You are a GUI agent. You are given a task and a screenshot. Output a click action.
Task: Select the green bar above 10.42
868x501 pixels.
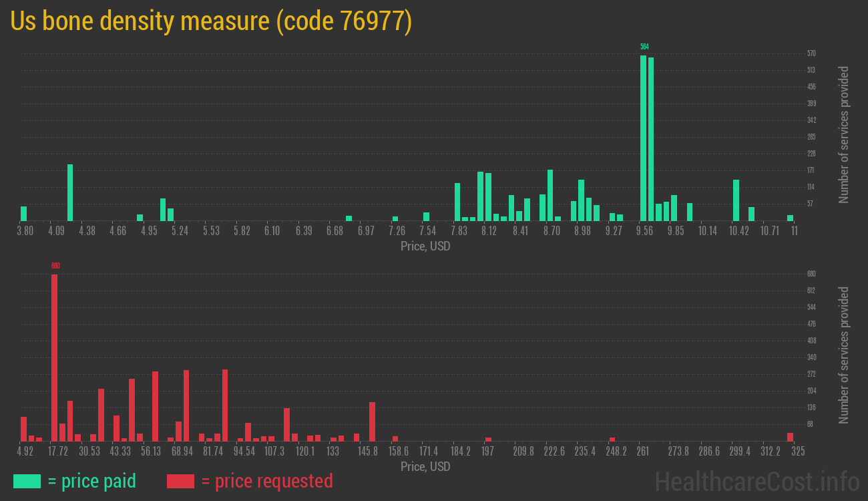point(736,200)
